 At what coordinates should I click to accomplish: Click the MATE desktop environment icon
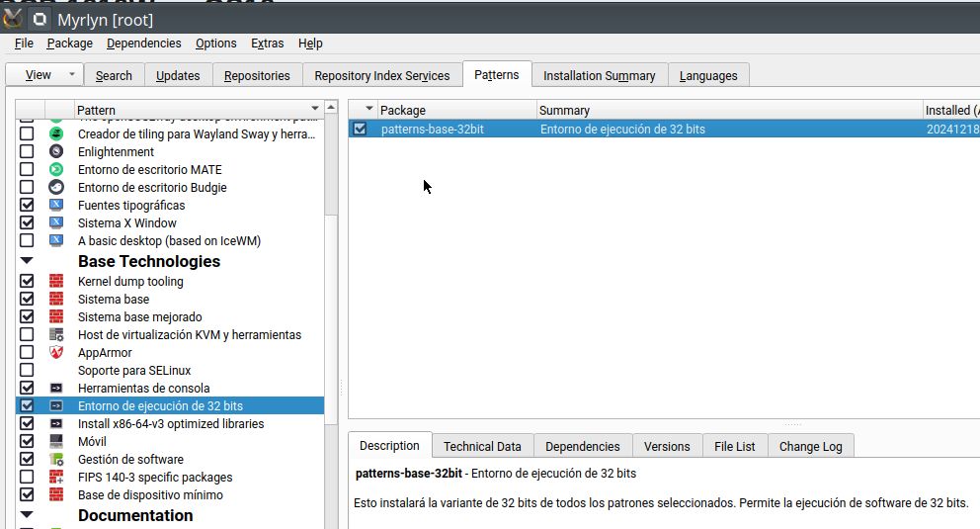(56, 170)
